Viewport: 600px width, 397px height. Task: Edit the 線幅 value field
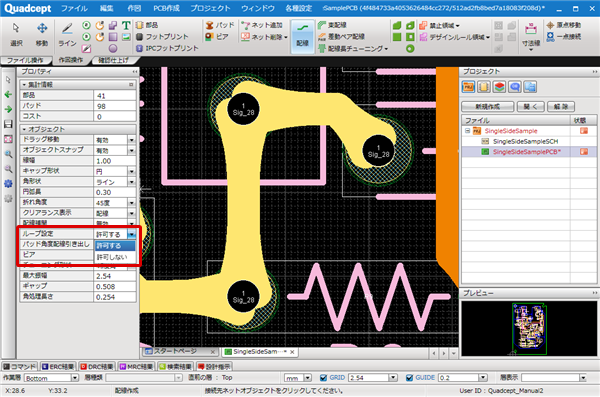click(115, 161)
